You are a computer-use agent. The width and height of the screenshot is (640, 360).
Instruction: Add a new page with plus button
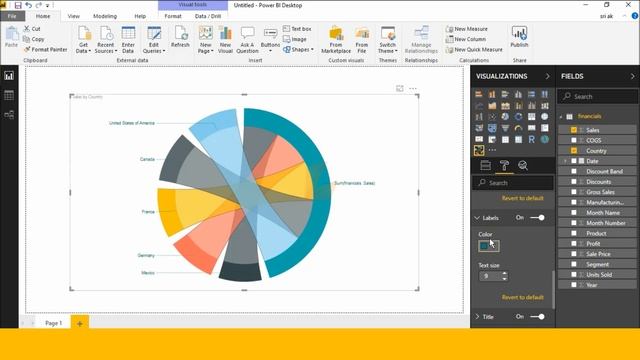pos(80,323)
